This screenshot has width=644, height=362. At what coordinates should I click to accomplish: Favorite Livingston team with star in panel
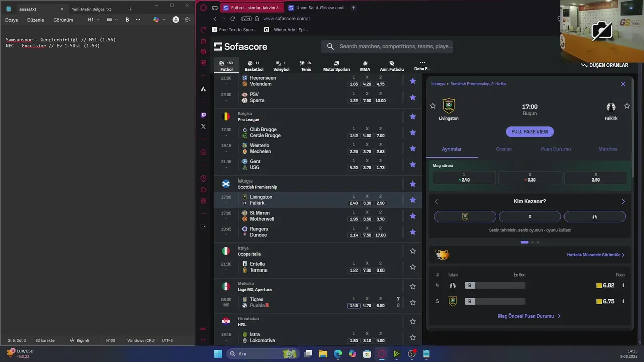pyautogui.click(x=433, y=106)
